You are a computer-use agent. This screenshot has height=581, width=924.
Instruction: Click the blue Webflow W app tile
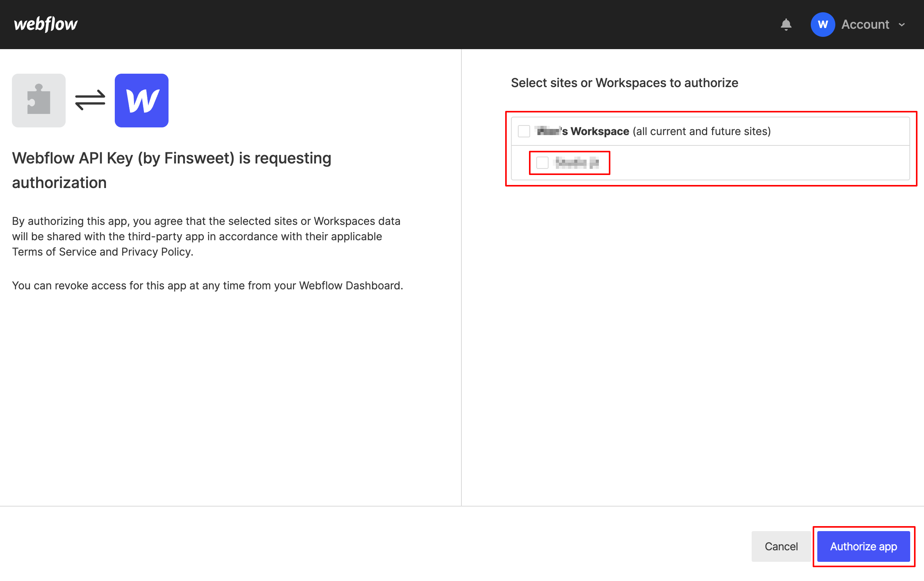pyautogui.click(x=142, y=101)
